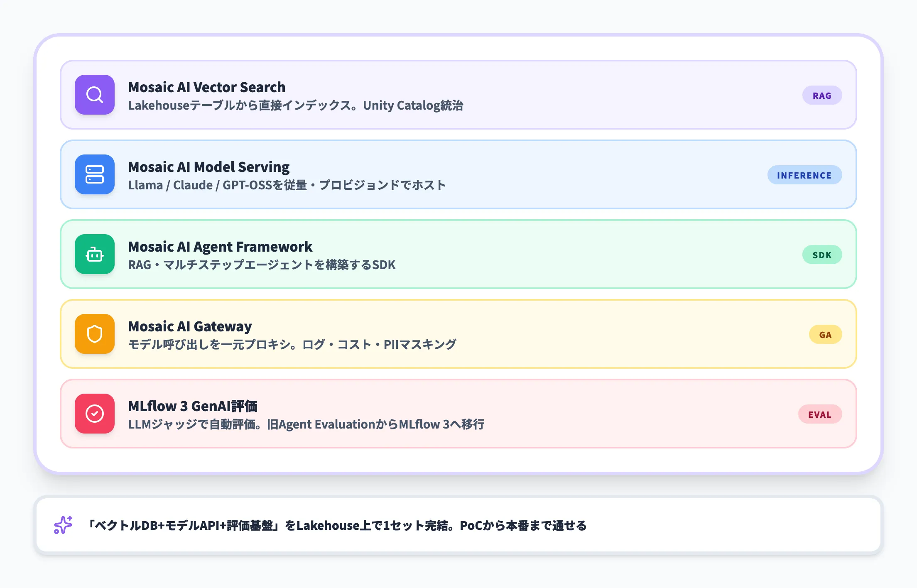This screenshot has width=917, height=588.
Task: Click the purple sparkle icon in footer
Action: click(63, 525)
